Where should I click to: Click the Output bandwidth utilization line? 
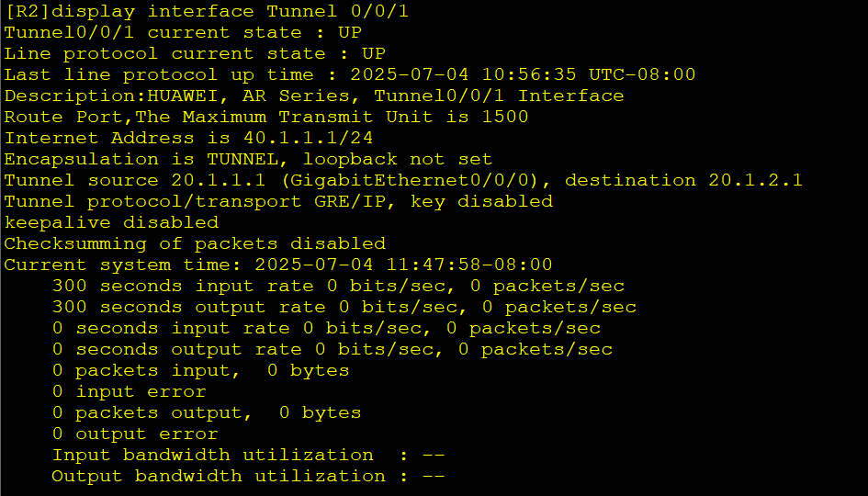[x=249, y=476]
